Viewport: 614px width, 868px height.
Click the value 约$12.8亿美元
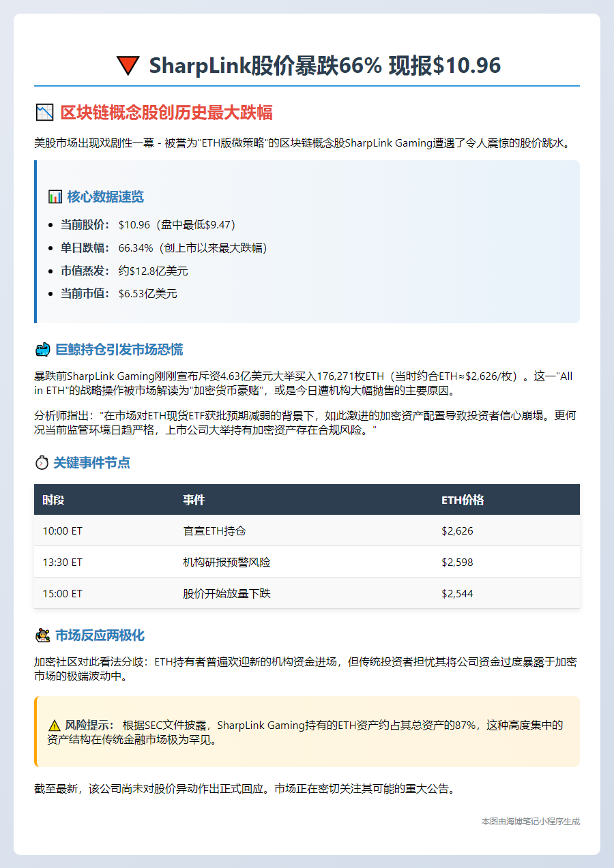tap(153, 271)
